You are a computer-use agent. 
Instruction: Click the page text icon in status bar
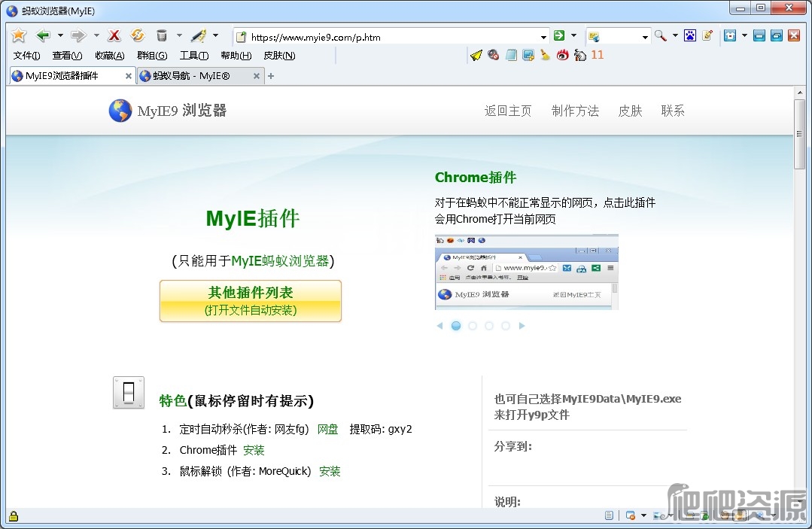(609, 515)
